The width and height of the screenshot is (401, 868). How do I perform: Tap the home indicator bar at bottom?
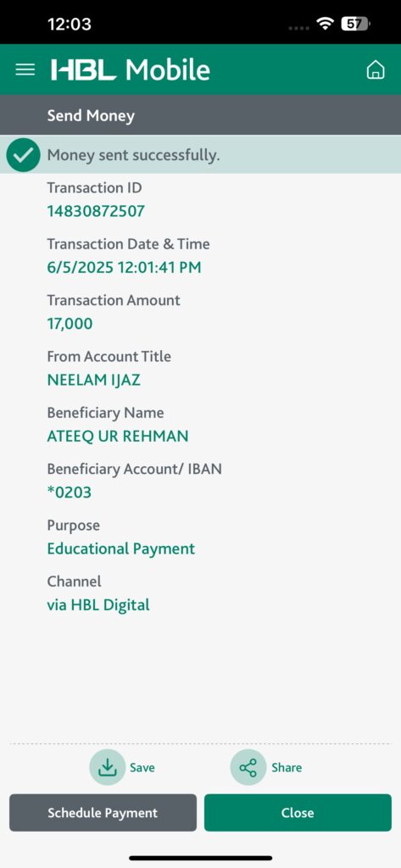(200, 858)
